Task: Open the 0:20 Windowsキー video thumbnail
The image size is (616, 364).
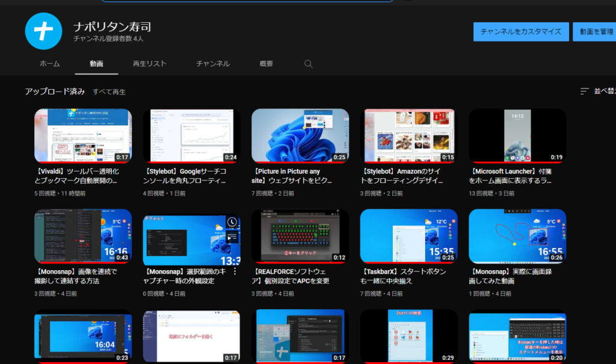Action: pyautogui.click(x=517, y=337)
